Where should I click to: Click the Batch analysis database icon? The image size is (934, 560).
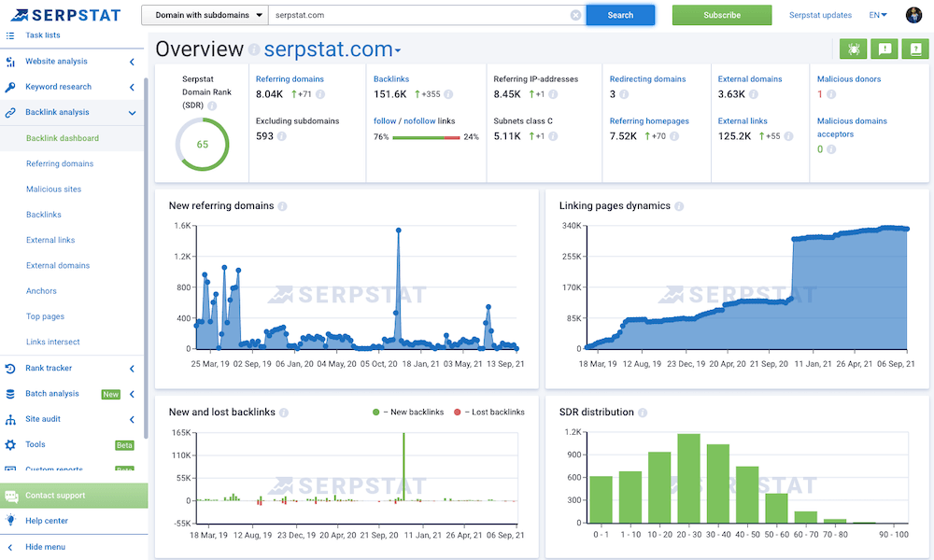tap(10, 394)
